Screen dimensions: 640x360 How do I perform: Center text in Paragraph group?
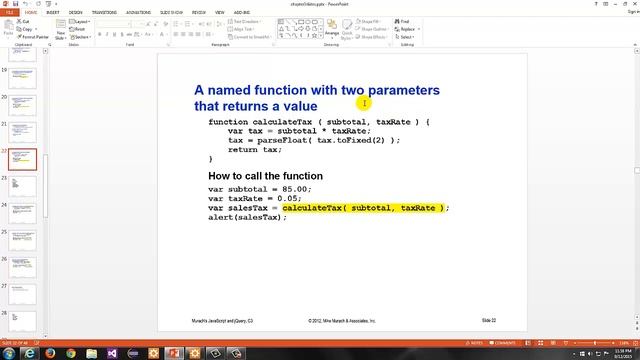click(x=183, y=35)
